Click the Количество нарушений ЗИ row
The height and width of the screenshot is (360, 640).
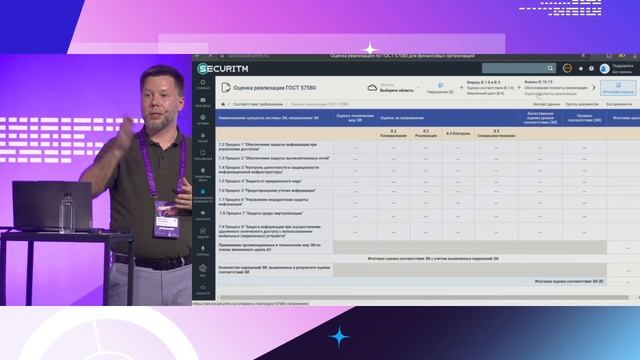(427, 269)
